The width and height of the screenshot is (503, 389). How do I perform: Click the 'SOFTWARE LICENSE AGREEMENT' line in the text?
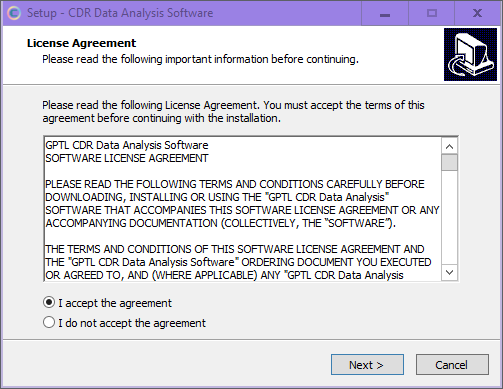click(127, 158)
